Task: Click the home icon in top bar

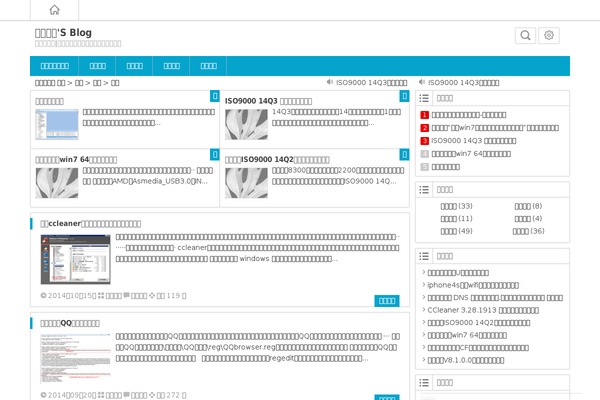Action: point(54,10)
